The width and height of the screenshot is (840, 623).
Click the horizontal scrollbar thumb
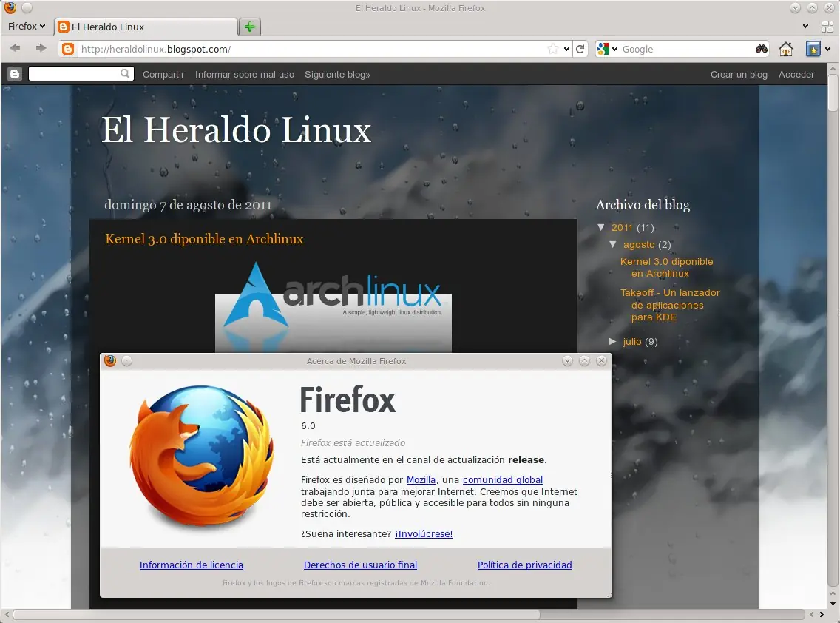(276, 614)
